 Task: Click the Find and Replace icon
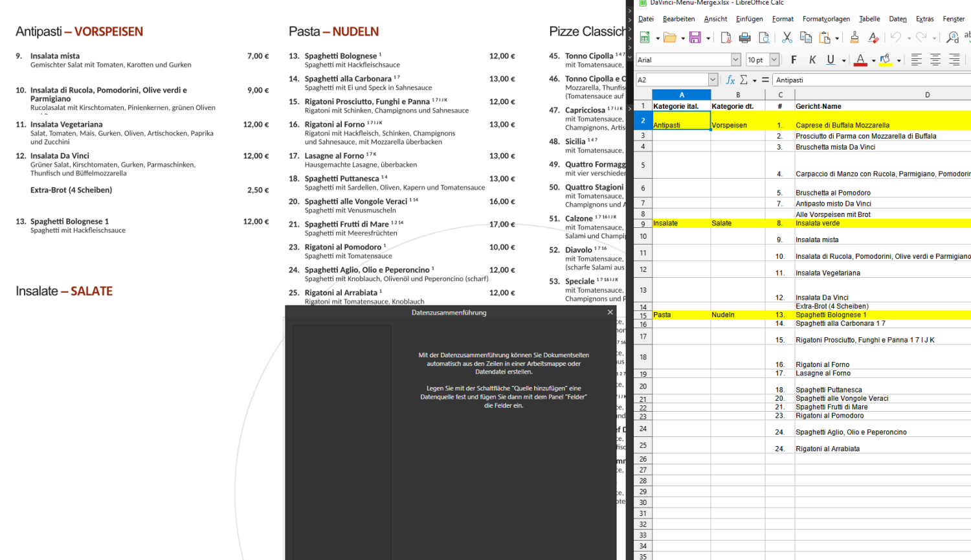[952, 38]
